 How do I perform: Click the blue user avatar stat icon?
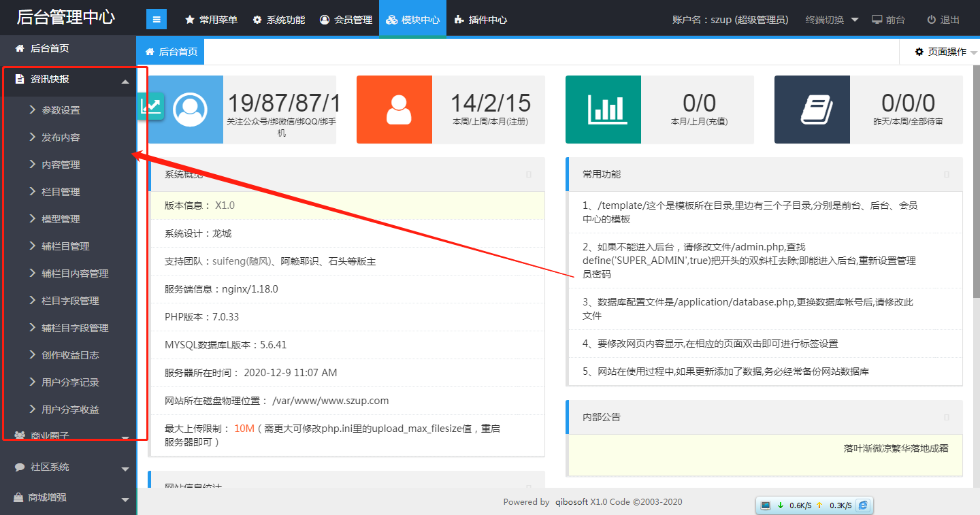click(x=190, y=110)
